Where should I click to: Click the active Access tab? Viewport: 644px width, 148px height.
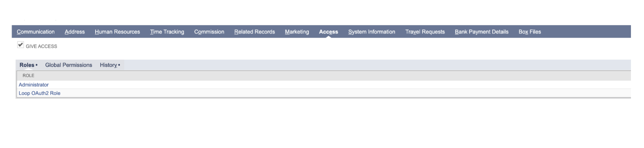328,32
